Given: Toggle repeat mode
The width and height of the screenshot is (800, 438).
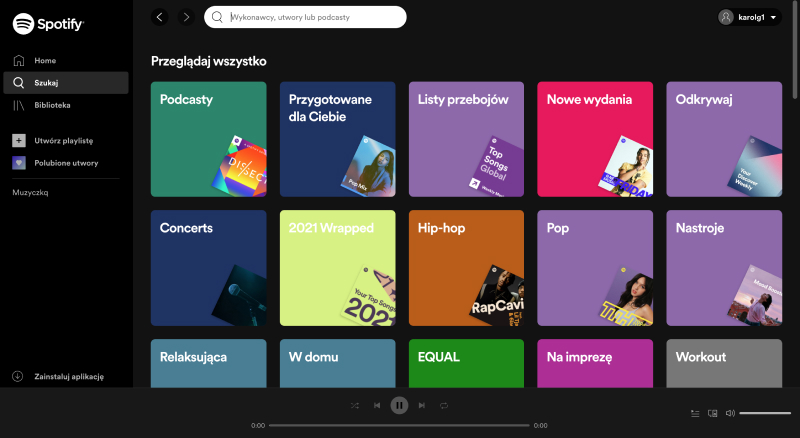Looking at the screenshot, I should (x=444, y=405).
